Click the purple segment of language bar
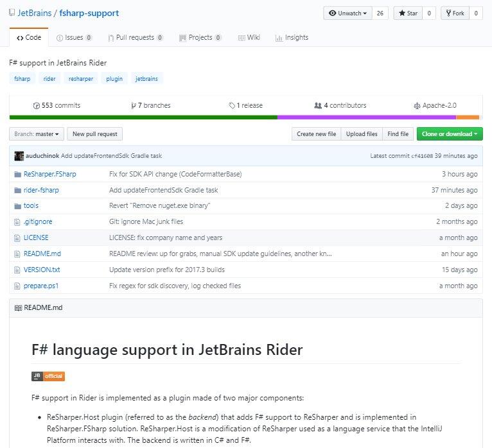Screen dimensions: 492x448 (x=366, y=117)
